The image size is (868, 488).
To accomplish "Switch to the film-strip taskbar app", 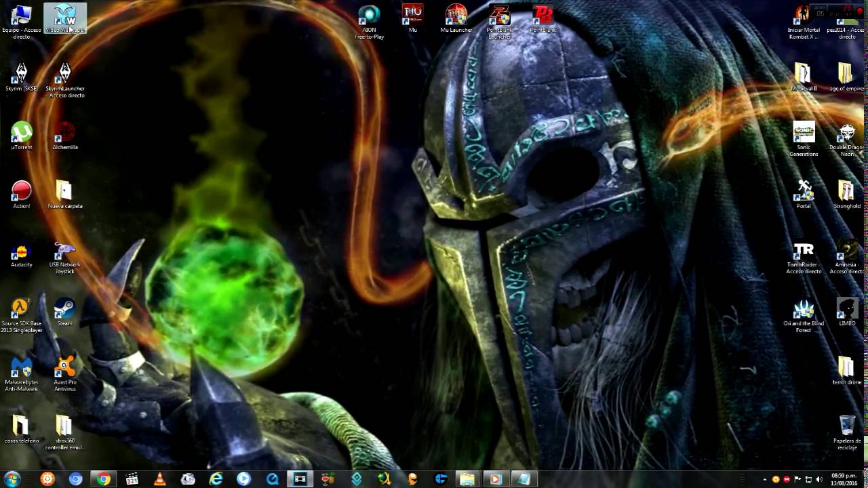I will [x=300, y=479].
